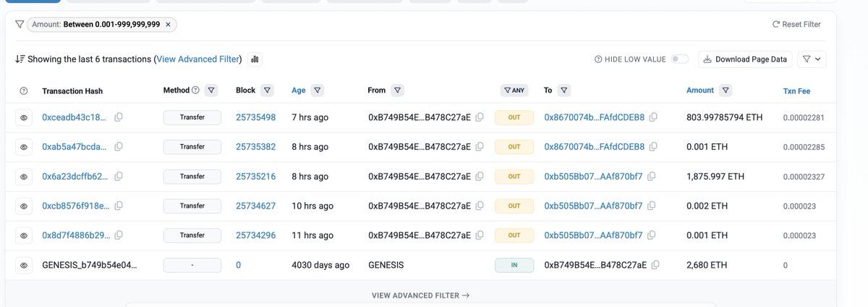Open block 25734627
This screenshot has width=868, height=307.
click(x=255, y=206)
